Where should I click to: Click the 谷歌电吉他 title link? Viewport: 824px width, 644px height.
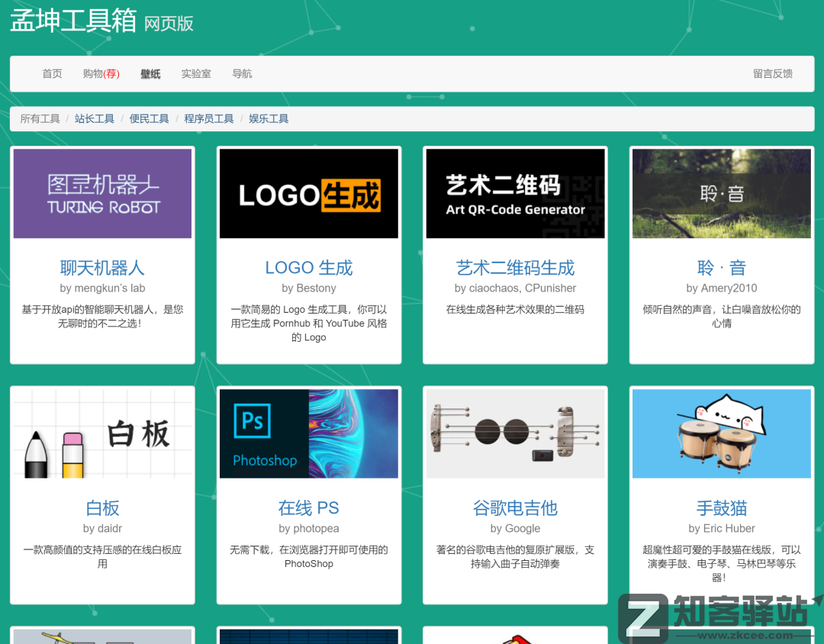pyautogui.click(x=515, y=507)
